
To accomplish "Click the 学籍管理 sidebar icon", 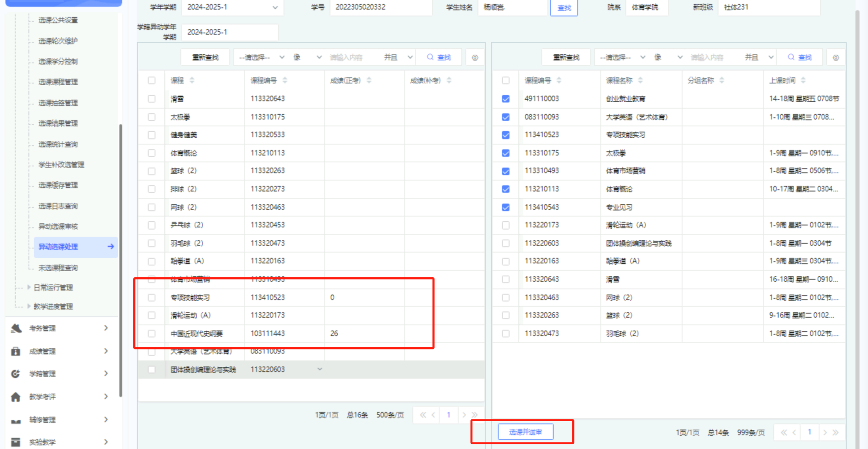I will [x=16, y=374].
